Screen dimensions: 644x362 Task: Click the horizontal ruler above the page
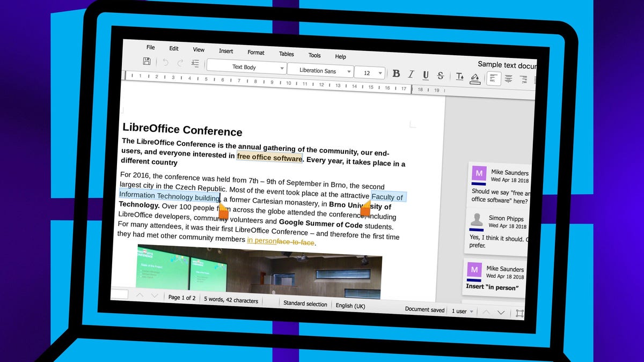tap(283, 82)
